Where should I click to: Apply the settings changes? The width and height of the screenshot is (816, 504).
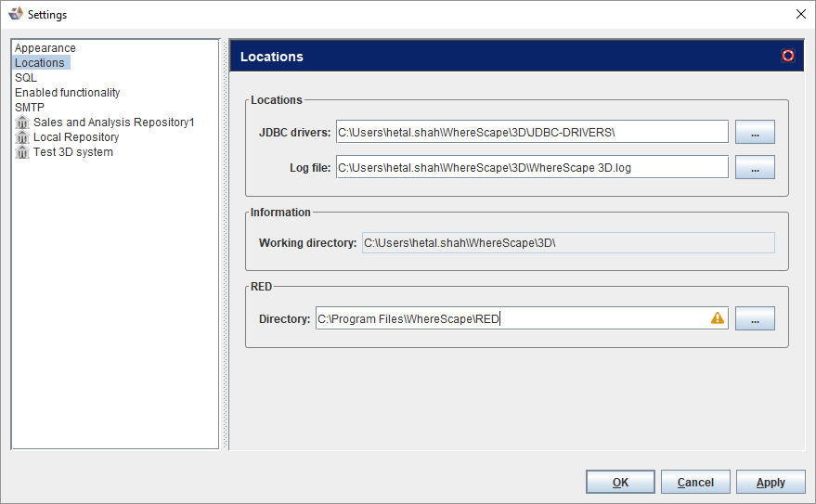point(771,483)
